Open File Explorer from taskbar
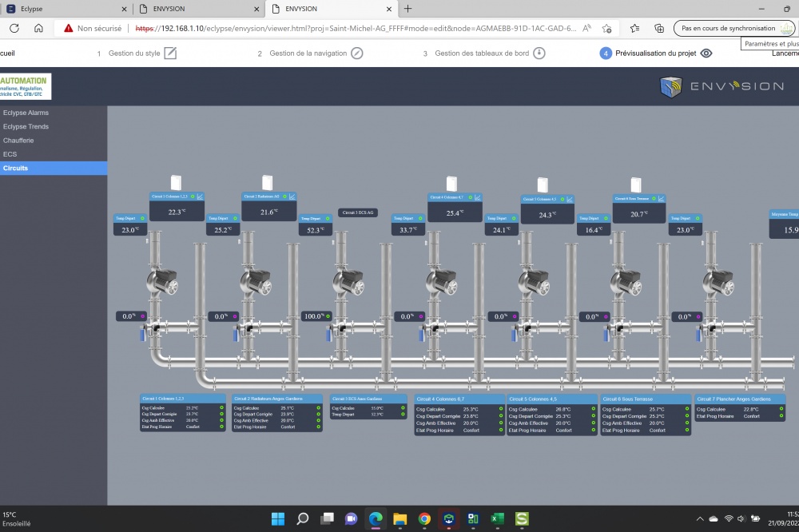799x532 pixels. [x=400, y=518]
